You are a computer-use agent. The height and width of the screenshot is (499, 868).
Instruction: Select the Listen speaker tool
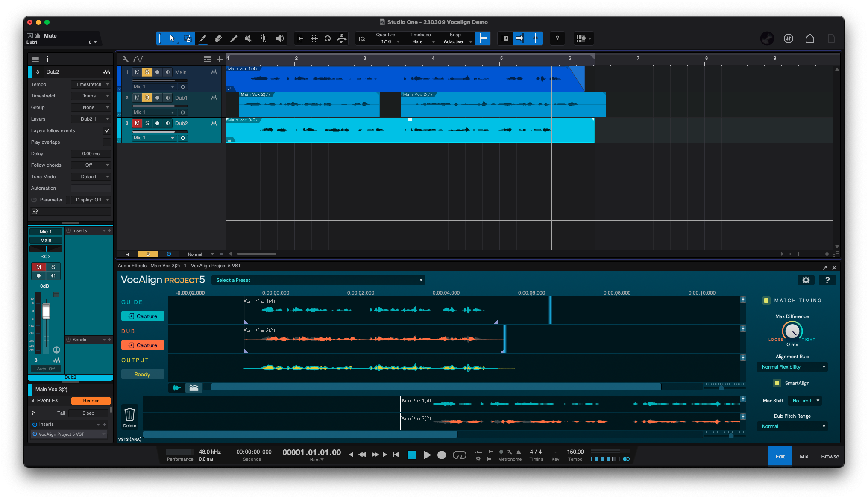tap(279, 38)
